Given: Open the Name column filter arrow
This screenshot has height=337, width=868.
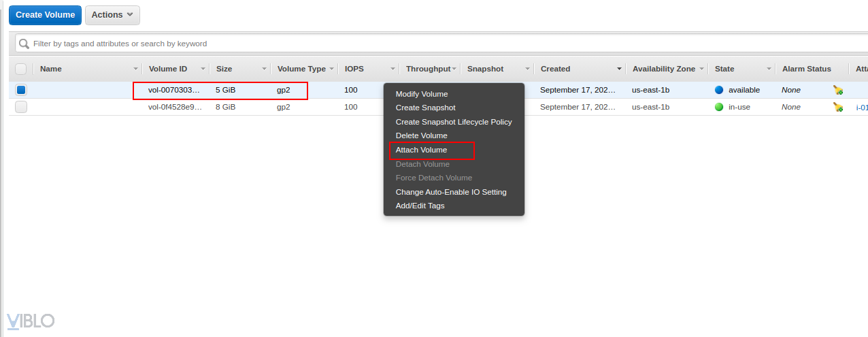Looking at the screenshot, I should [135, 69].
